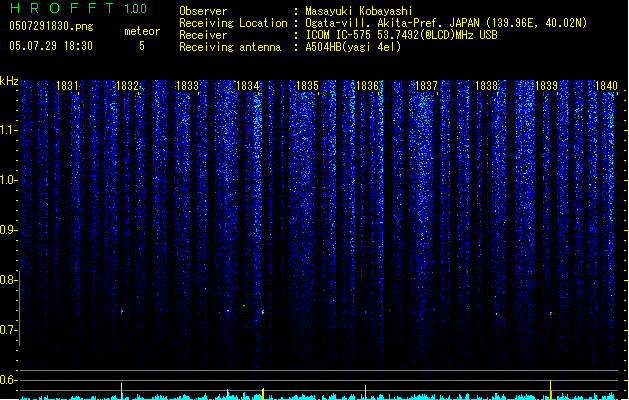Click the yellow detection spike below 1832
The height and width of the screenshot is (400, 629).
point(122,391)
